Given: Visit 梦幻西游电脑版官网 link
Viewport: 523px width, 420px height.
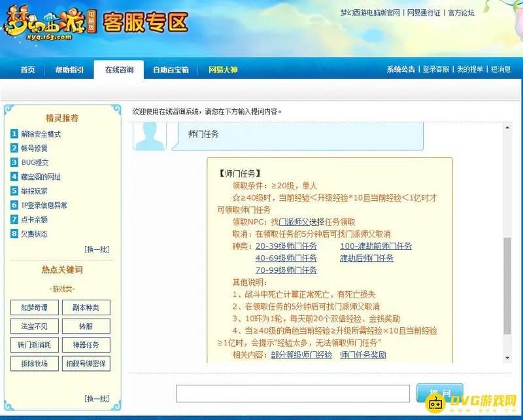Looking at the screenshot, I should [x=370, y=12].
